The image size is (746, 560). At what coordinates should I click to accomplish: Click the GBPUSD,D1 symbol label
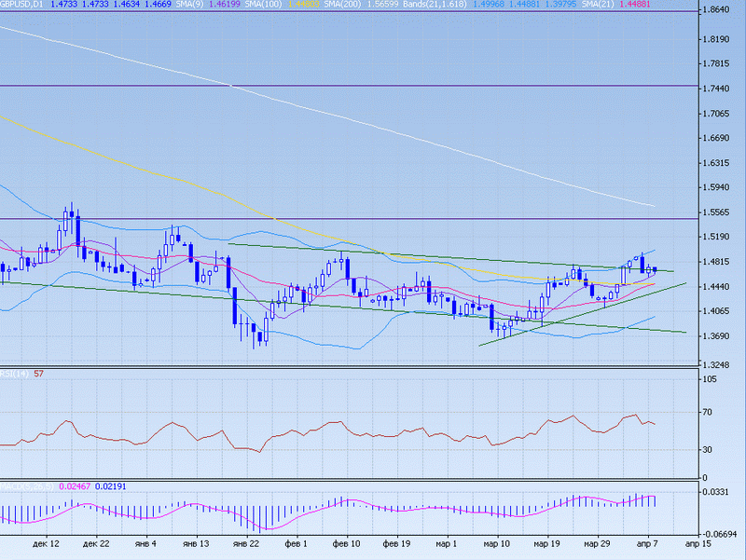pyautogui.click(x=21, y=5)
